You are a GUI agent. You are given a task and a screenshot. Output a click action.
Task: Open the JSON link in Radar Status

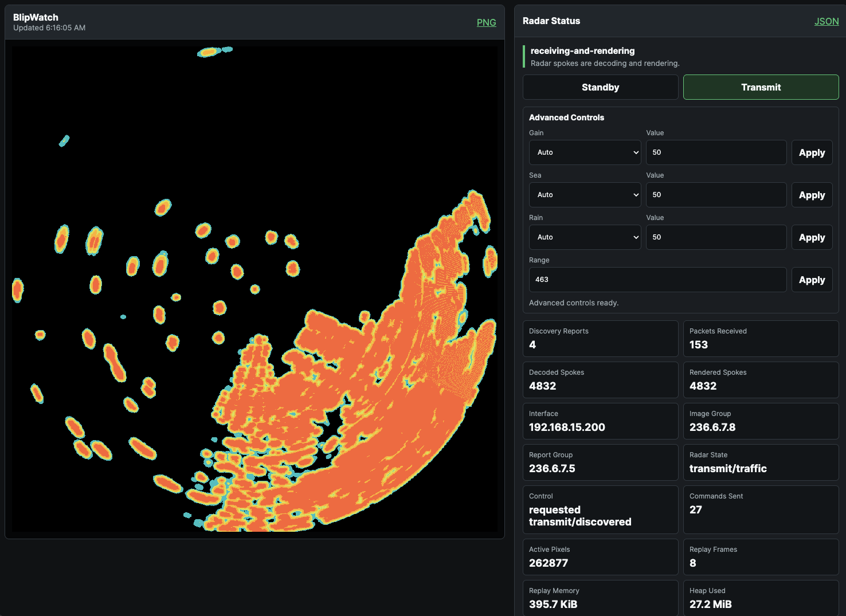click(827, 21)
